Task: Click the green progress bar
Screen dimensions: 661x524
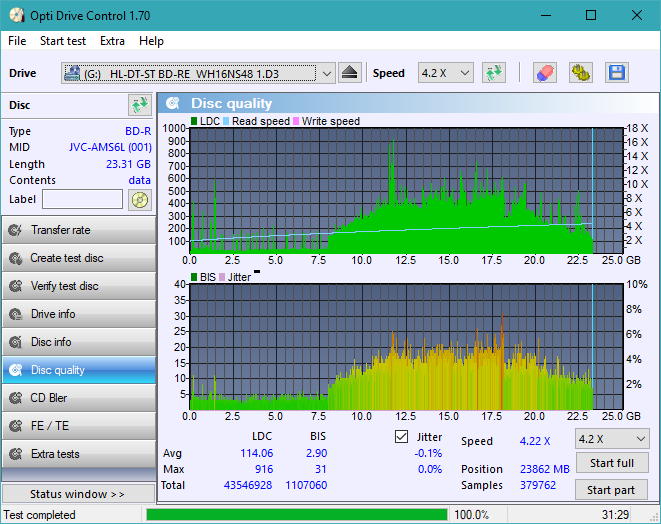Action: (296, 515)
